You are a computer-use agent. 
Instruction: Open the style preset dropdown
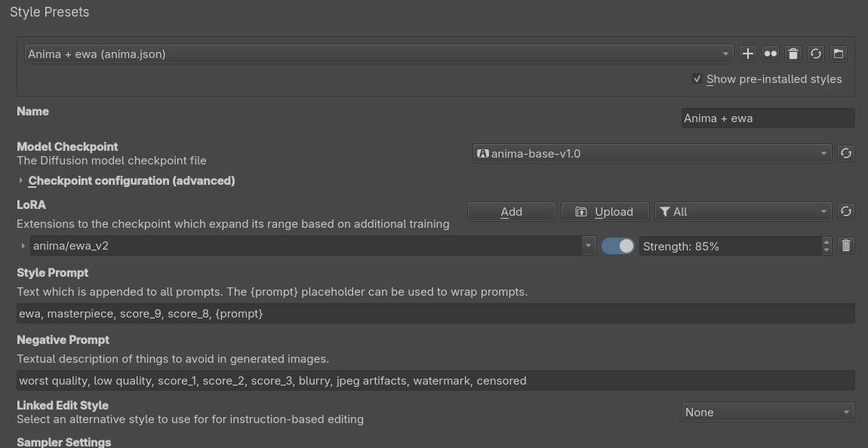(x=379, y=54)
